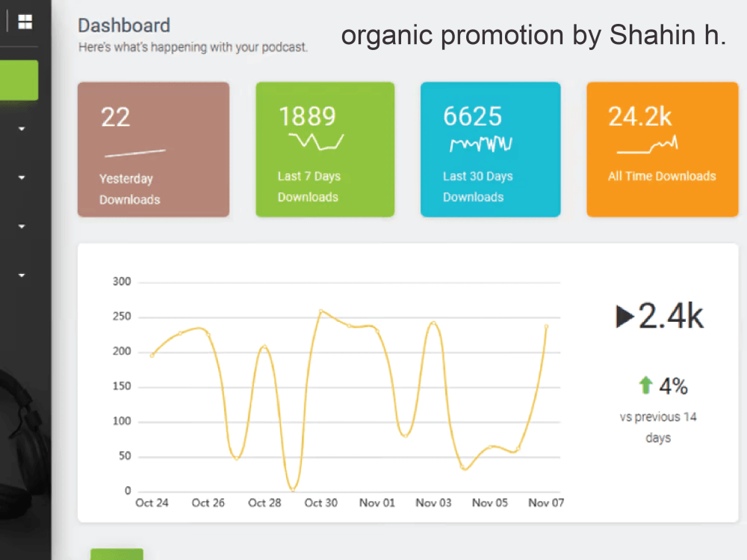Click the "vs previous 14 days" label
The width and height of the screenshot is (747, 560).
[x=658, y=427]
